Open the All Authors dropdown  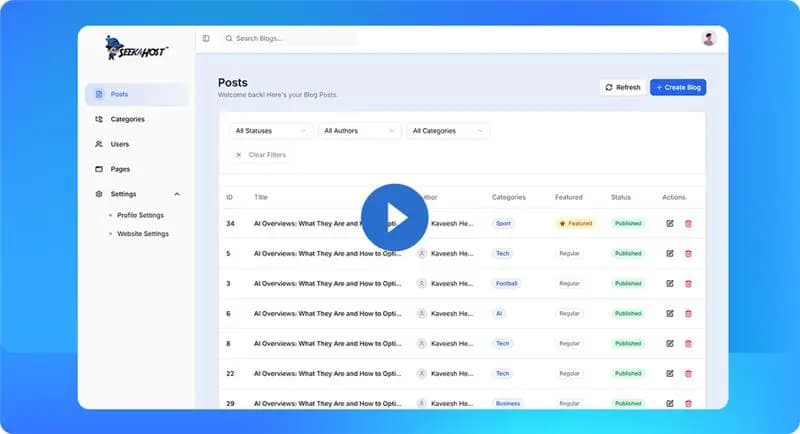click(x=359, y=131)
